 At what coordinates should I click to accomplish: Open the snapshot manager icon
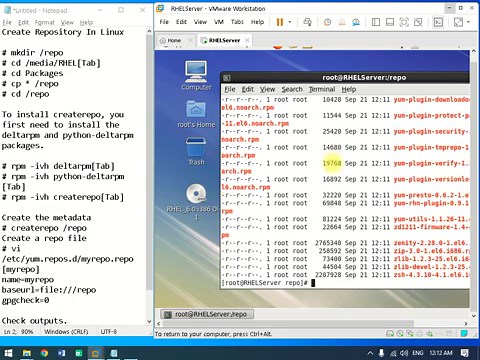click(356, 22)
